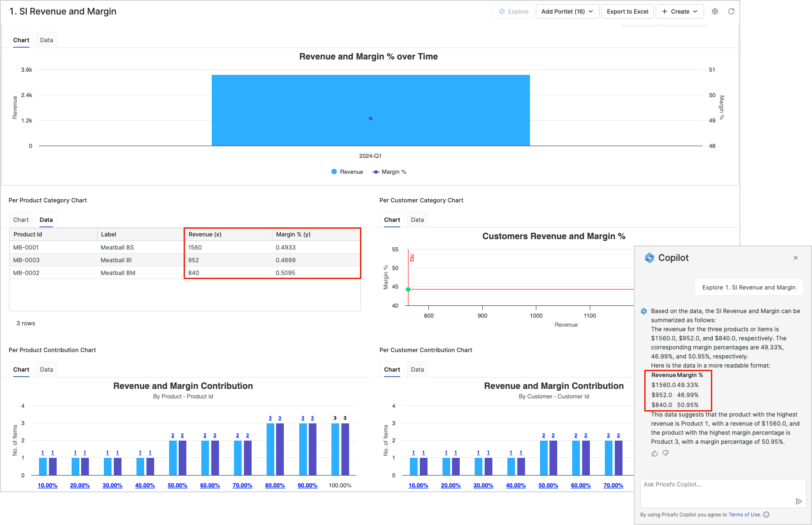Type in the Ask Pricefx Copilot field
Screen dimensions: 812x525
tap(716, 490)
